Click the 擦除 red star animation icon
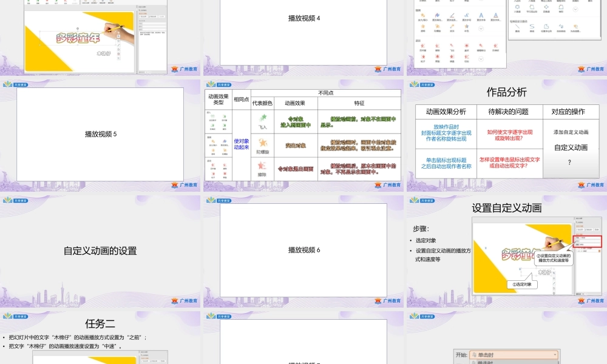607x364 pixels. tap(263, 165)
